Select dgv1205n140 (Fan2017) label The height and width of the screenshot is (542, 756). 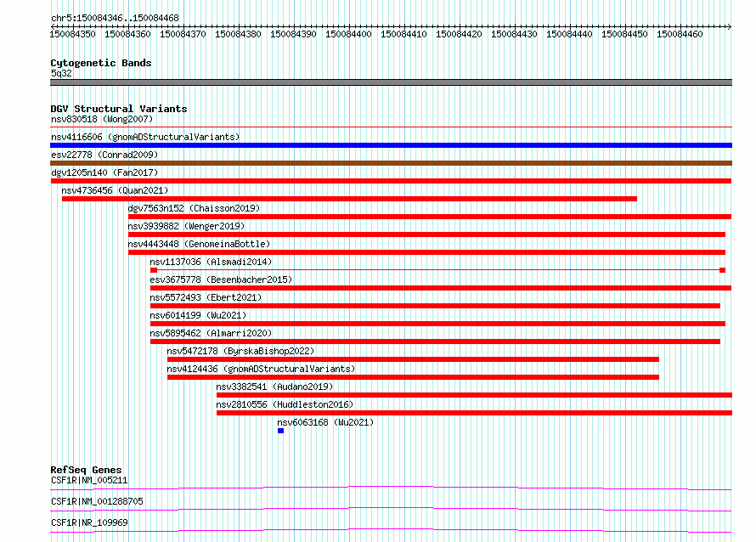click(x=104, y=172)
